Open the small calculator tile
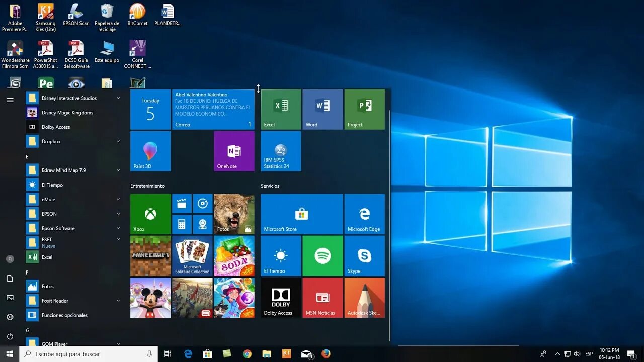 (182, 224)
